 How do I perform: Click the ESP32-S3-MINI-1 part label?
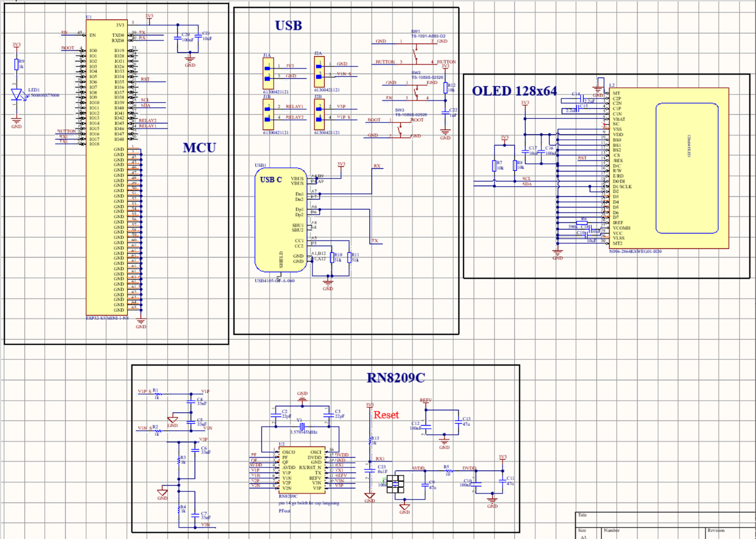[107, 318]
